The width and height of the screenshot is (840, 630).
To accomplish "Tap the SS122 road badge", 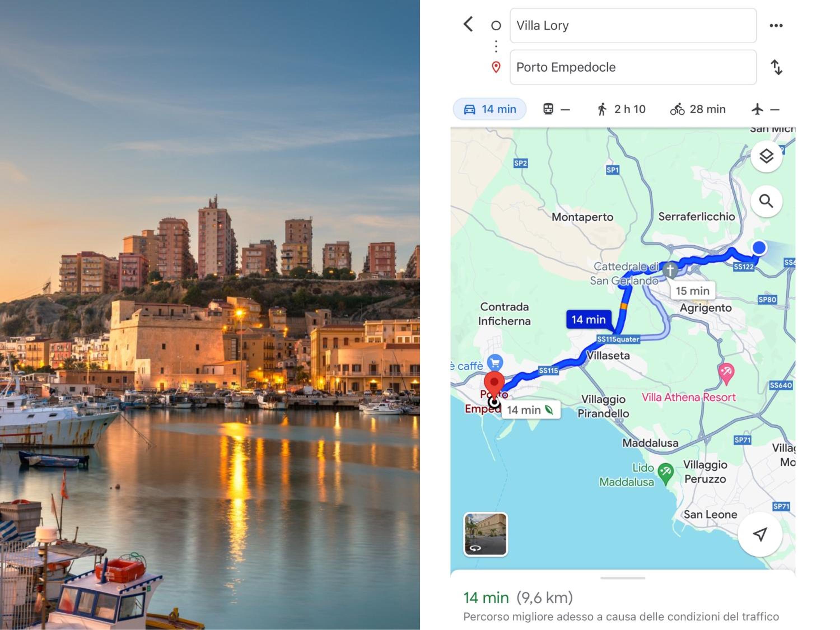I will [x=743, y=267].
